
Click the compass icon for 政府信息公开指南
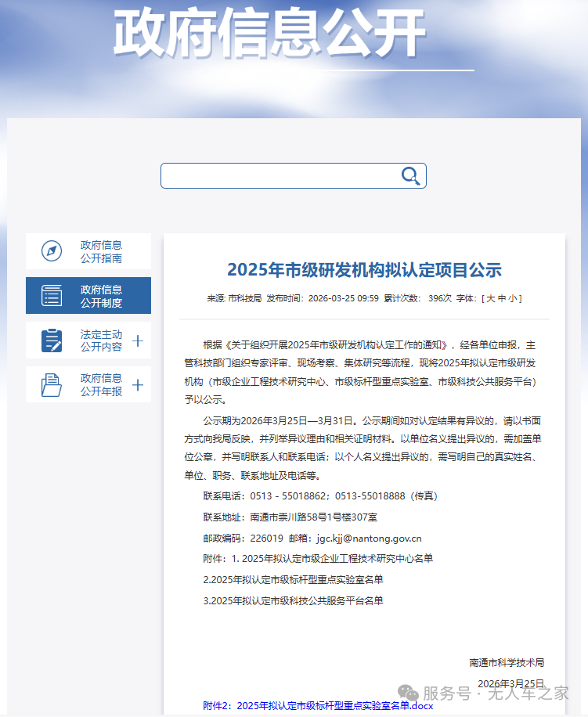(52, 251)
